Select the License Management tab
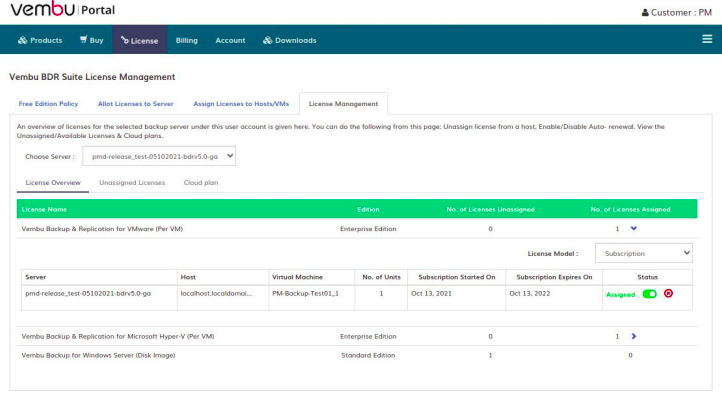The image size is (722, 396). (343, 104)
